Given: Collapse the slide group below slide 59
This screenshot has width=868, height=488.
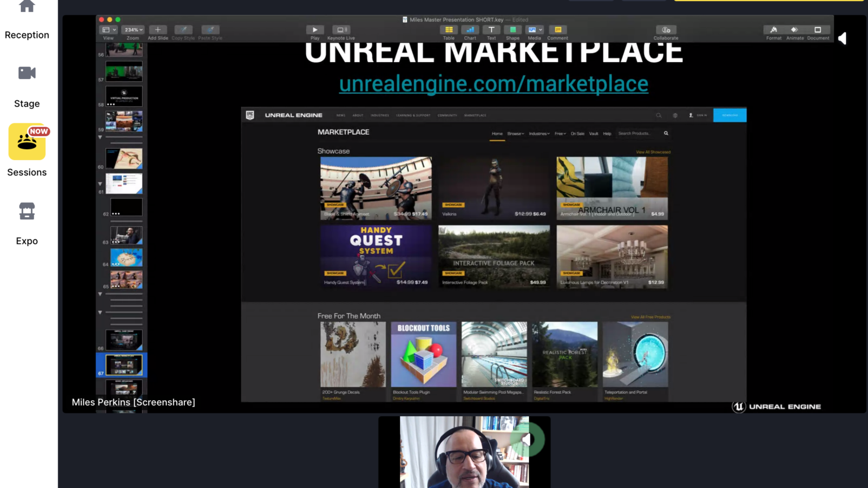Looking at the screenshot, I should (100, 137).
